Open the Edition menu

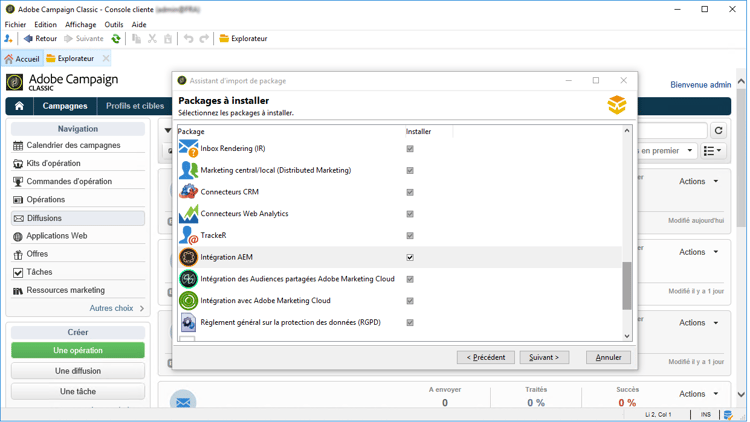[x=45, y=24]
